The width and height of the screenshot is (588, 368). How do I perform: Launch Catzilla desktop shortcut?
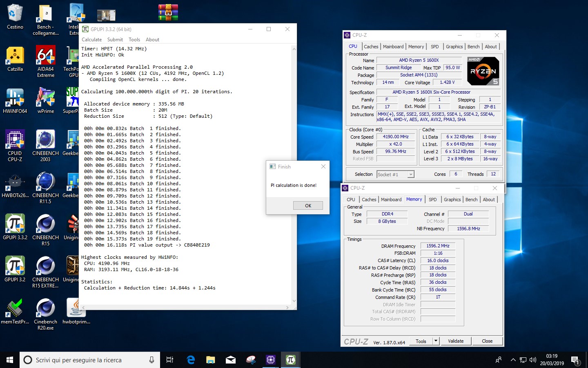15,59
